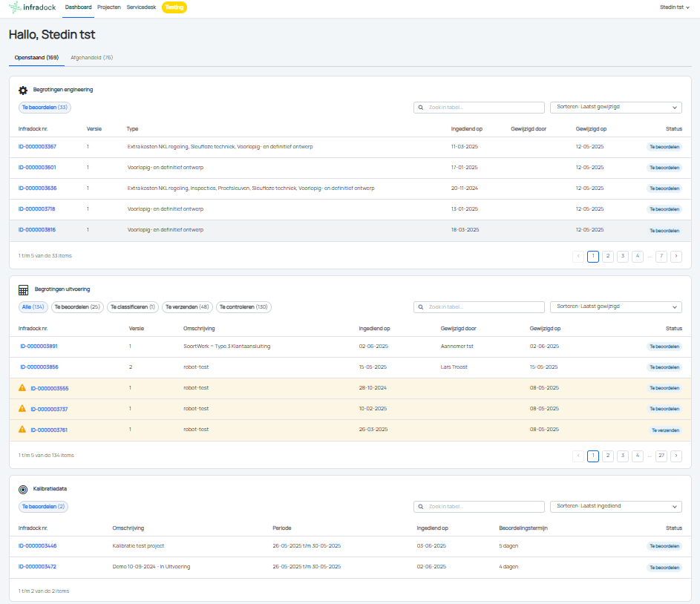Click Kalibratie test project description
700x604 pixels.
tap(138, 546)
